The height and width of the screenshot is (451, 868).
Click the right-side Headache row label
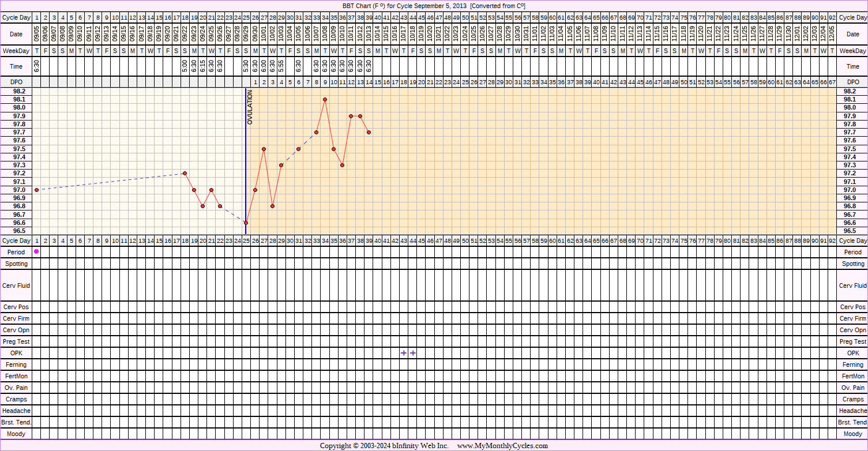pos(853,411)
